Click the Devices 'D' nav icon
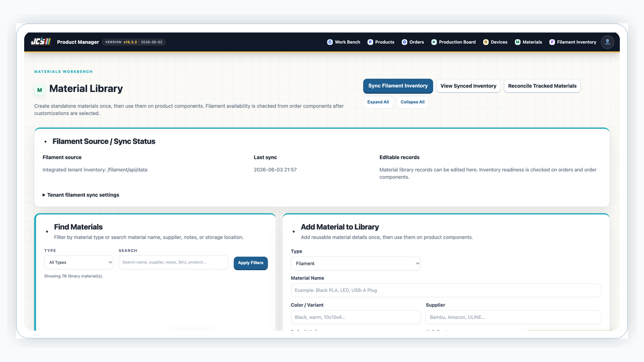644x362 pixels. coord(486,42)
